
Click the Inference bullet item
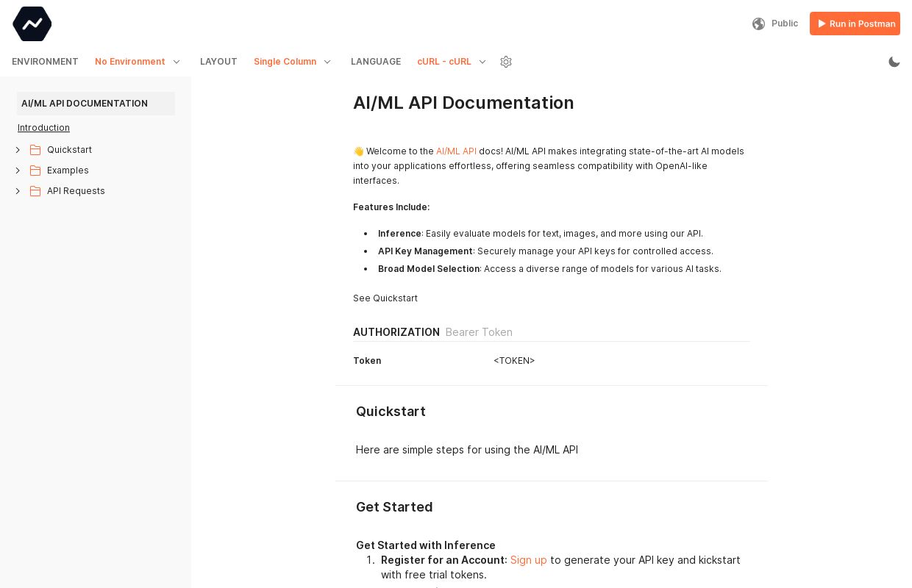[x=541, y=234]
